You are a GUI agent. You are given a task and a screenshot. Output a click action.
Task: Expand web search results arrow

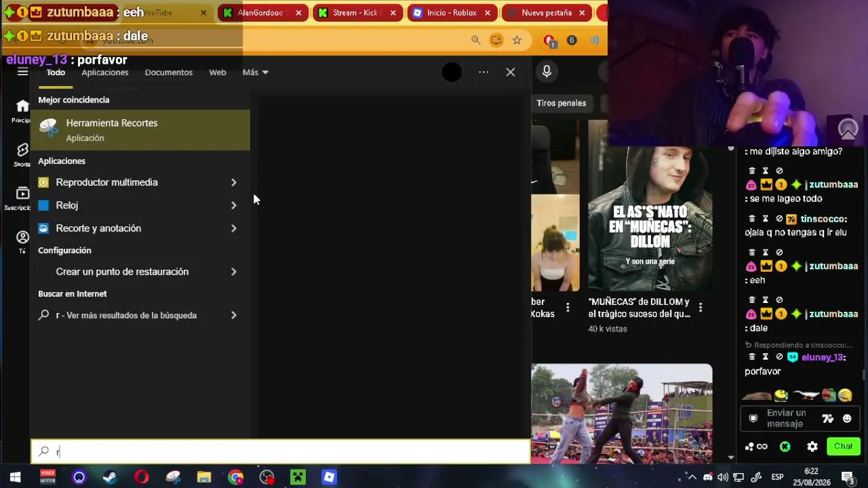[x=233, y=315]
